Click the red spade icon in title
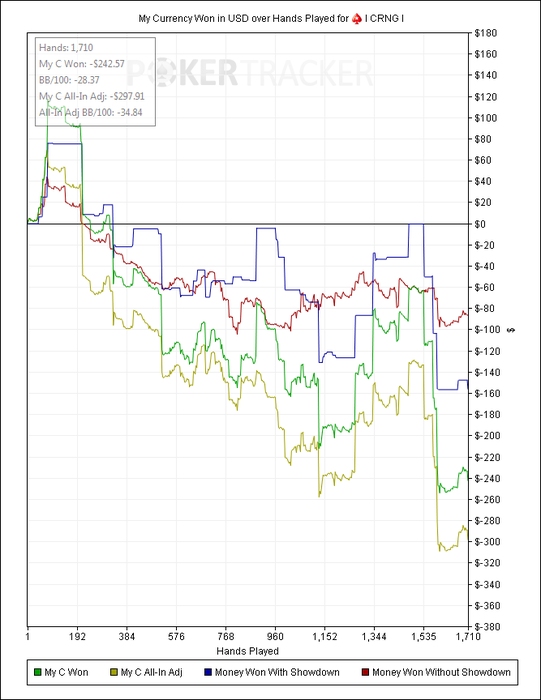The height and width of the screenshot is (700, 541). (x=357, y=19)
